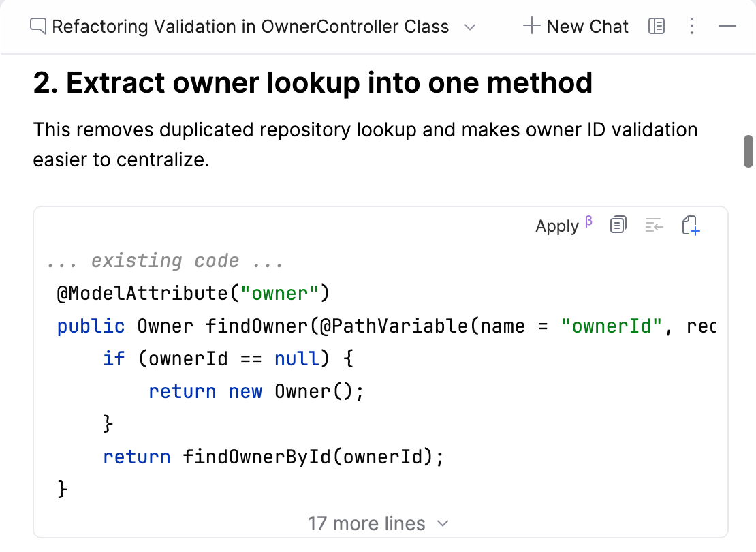756x552 pixels.
Task: Click the '@ModelAttribute("owner")' code line
Action: pos(193,293)
